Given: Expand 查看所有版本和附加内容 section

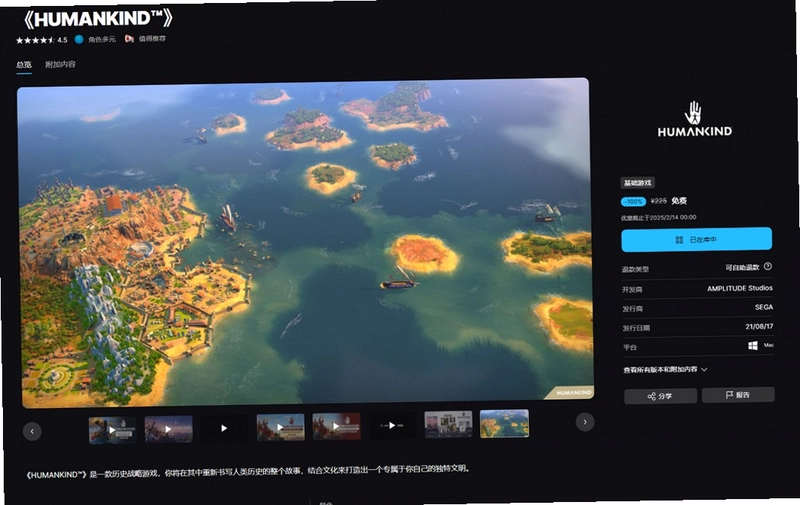Looking at the screenshot, I should tap(665, 369).
